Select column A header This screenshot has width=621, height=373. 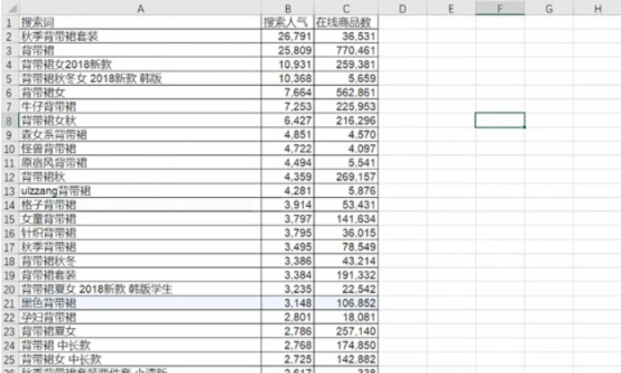point(140,9)
